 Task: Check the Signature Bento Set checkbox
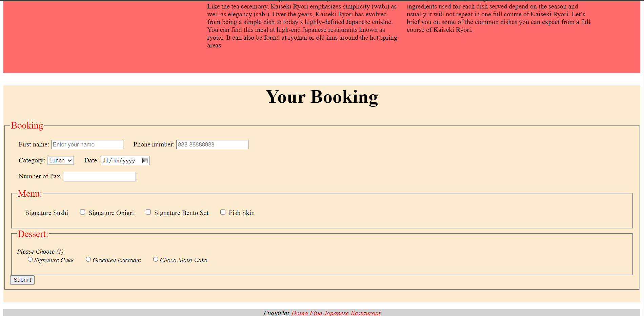(x=148, y=212)
